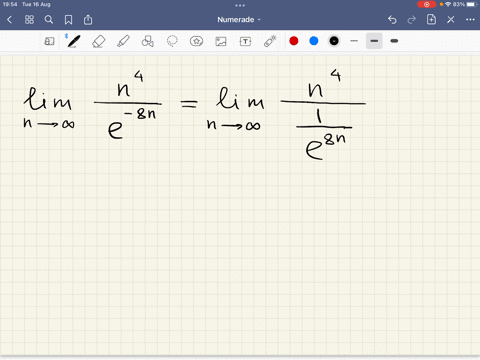Tap the red screen recording indicator

[426, 4]
